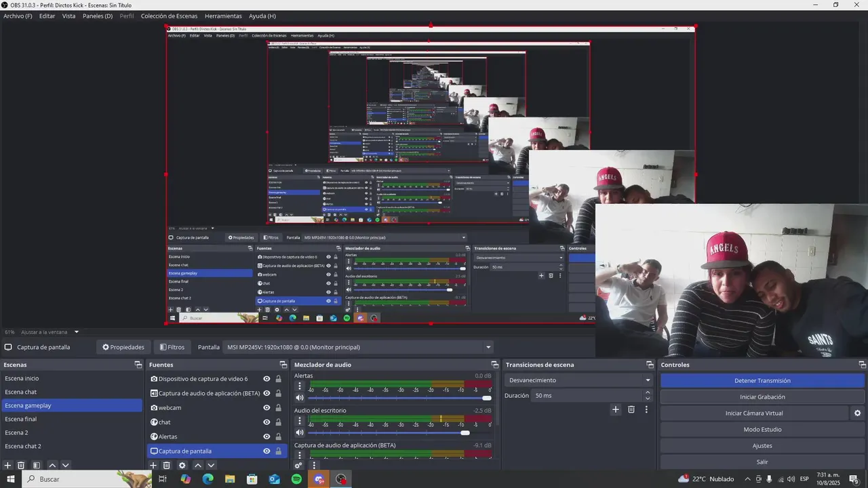Click Propiedades button in source toolbar
This screenshot has height=488, width=868.
(123, 347)
